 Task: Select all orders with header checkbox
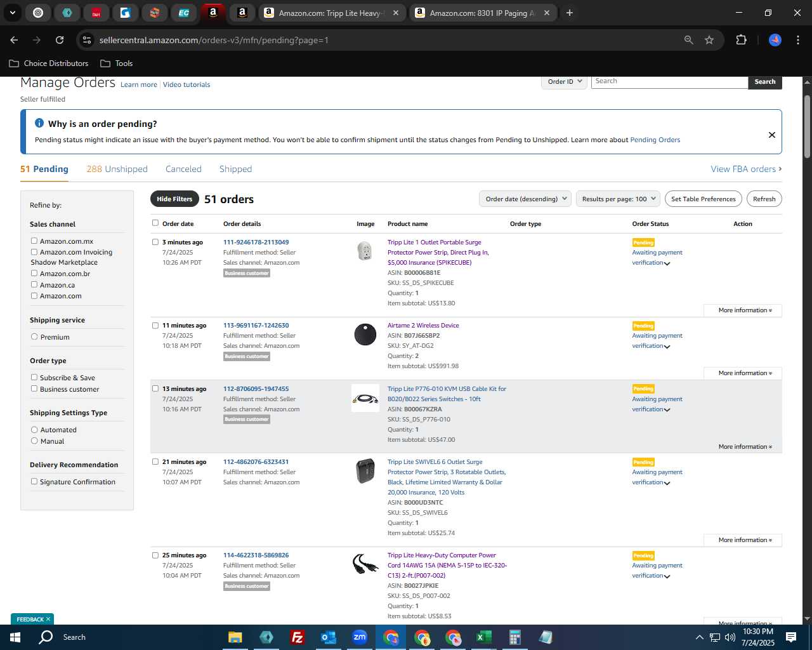pyautogui.click(x=155, y=223)
